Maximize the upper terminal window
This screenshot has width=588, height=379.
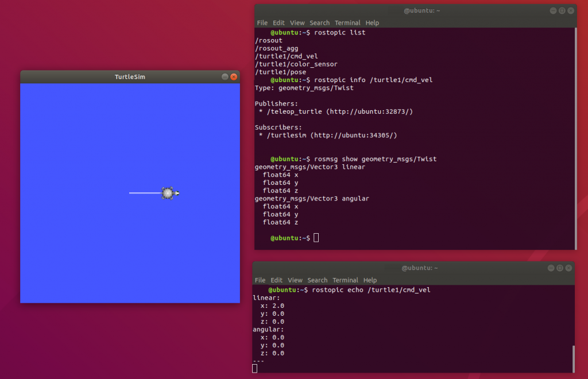coord(562,10)
